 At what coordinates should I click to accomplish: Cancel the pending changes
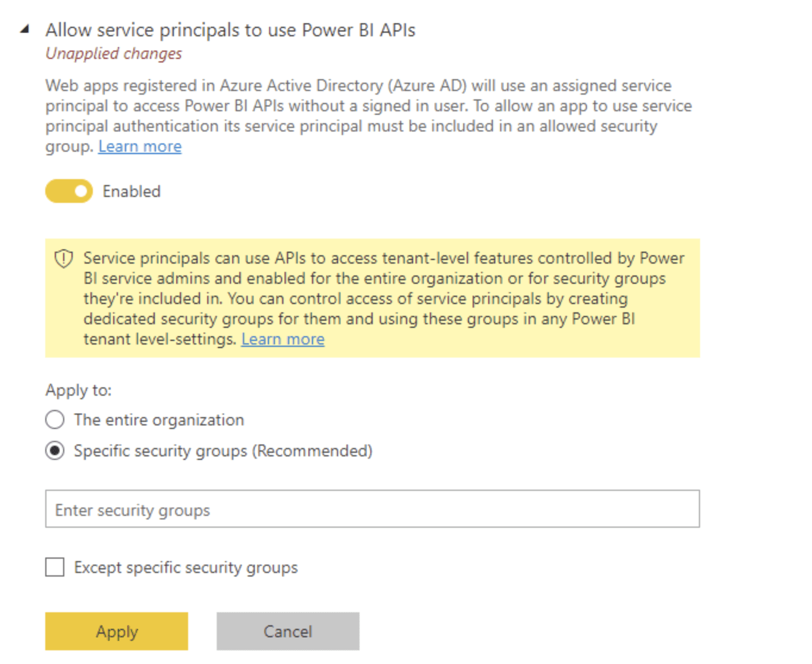coord(288,631)
